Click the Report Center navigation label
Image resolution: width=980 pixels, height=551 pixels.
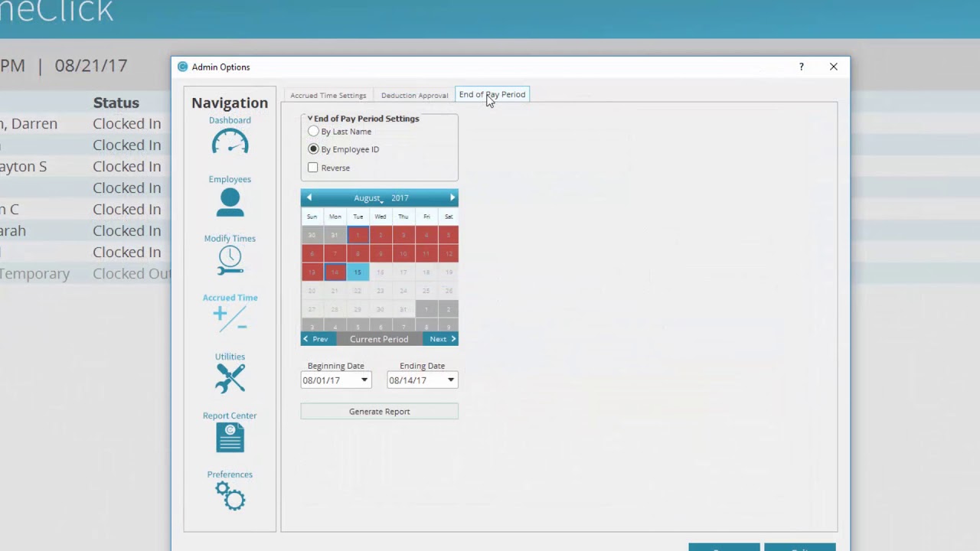[x=230, y=416]
